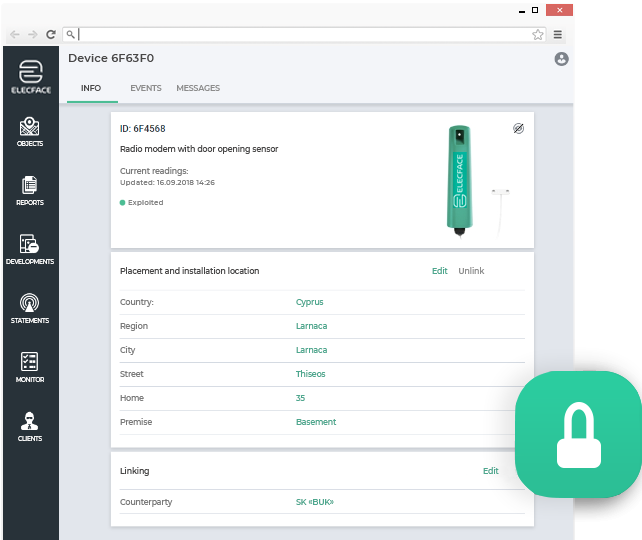Open counterparty SK «BUK» link

click(315, 502)
